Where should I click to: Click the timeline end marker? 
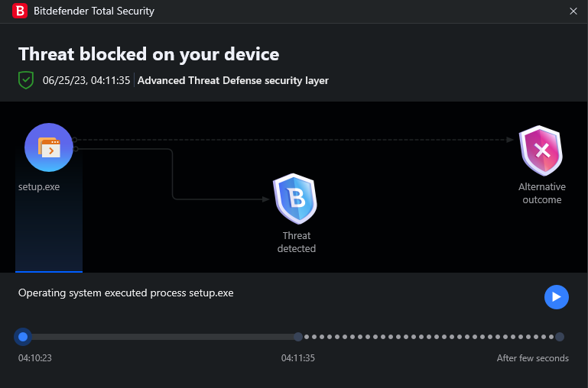coord(560,337)
